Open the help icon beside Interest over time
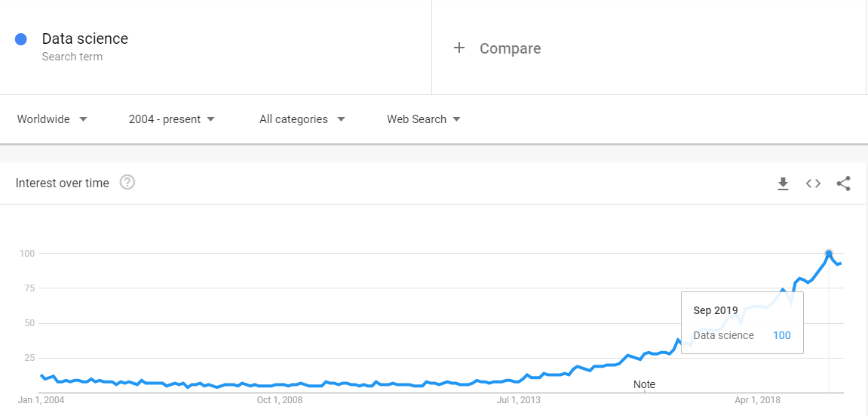The height and width of the screenshot is (416, 868). click(127, 182)
